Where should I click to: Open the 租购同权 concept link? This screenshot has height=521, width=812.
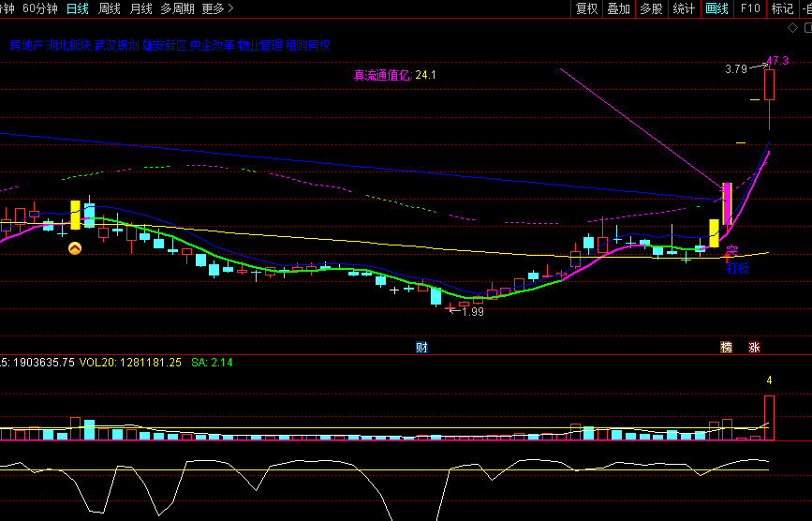[307, 46]
